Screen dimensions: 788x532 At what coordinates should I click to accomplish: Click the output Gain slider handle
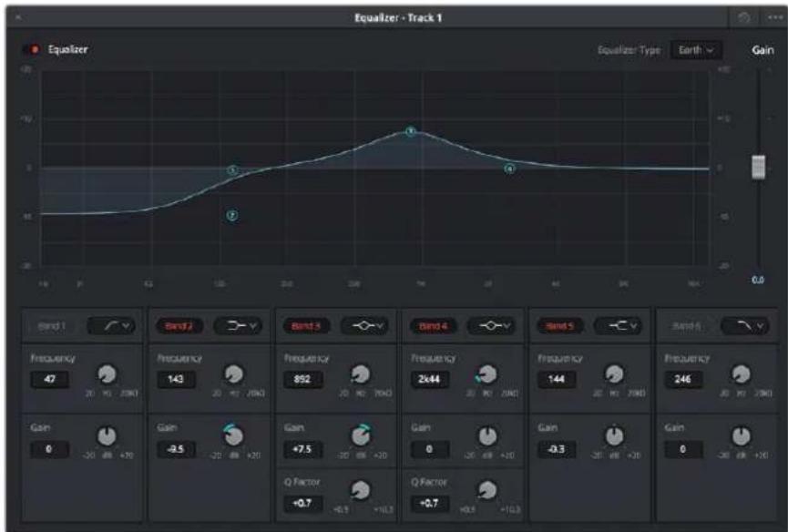tap(758, 167)
